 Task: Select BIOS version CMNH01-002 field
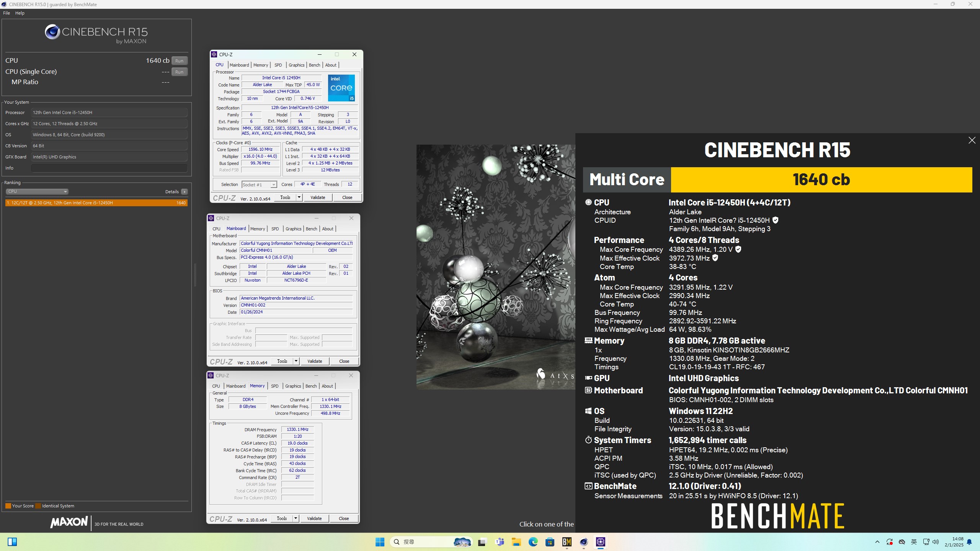[296, 305]
